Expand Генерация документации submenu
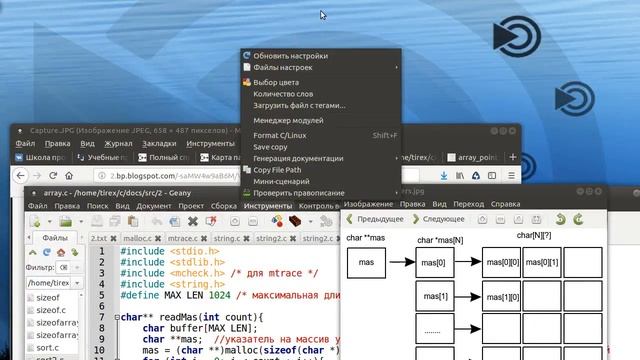Screen dimensions: 640x360 pos(321,158)
